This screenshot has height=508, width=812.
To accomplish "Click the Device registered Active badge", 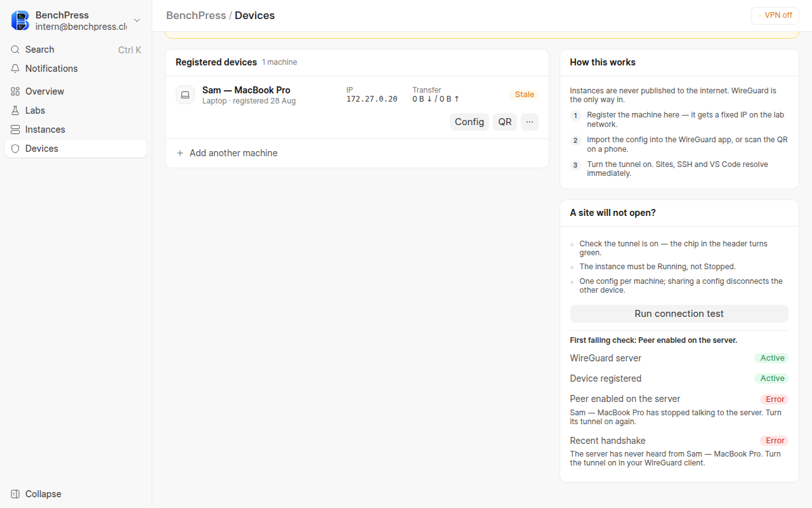I will click(x=772, y=378).
